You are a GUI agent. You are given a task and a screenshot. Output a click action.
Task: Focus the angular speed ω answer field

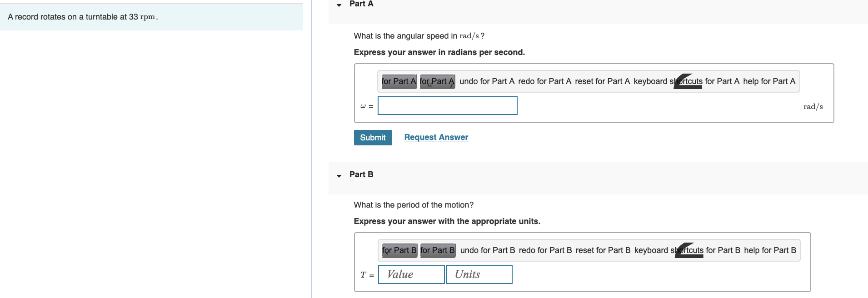click(447, 106)
